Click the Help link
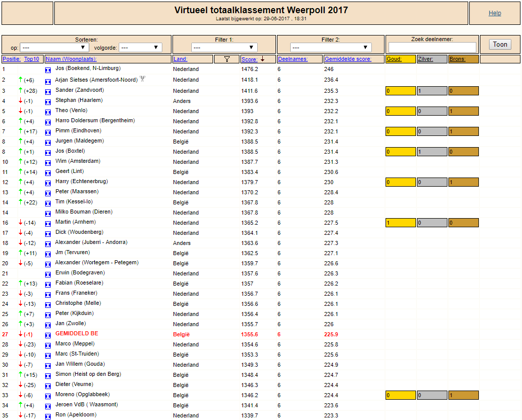The image size is (522, 420). pyautogui.click(x=495, y=13)
